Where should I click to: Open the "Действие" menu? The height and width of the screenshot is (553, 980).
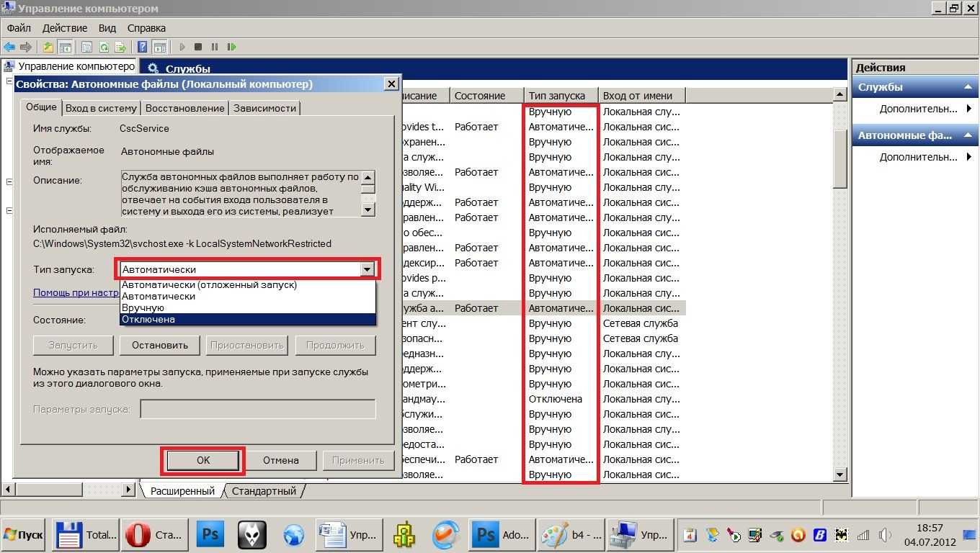coord(65,28)
